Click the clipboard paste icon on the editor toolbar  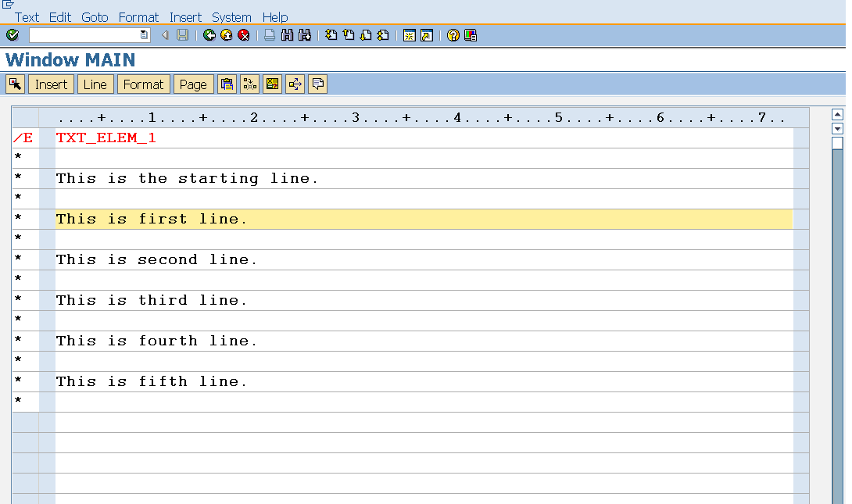coord(226,84)
